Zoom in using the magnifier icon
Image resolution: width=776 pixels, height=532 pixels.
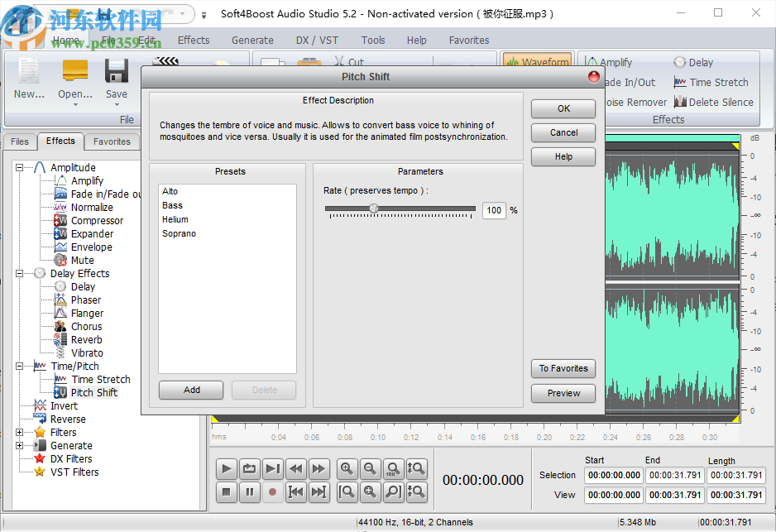point(347,469)
